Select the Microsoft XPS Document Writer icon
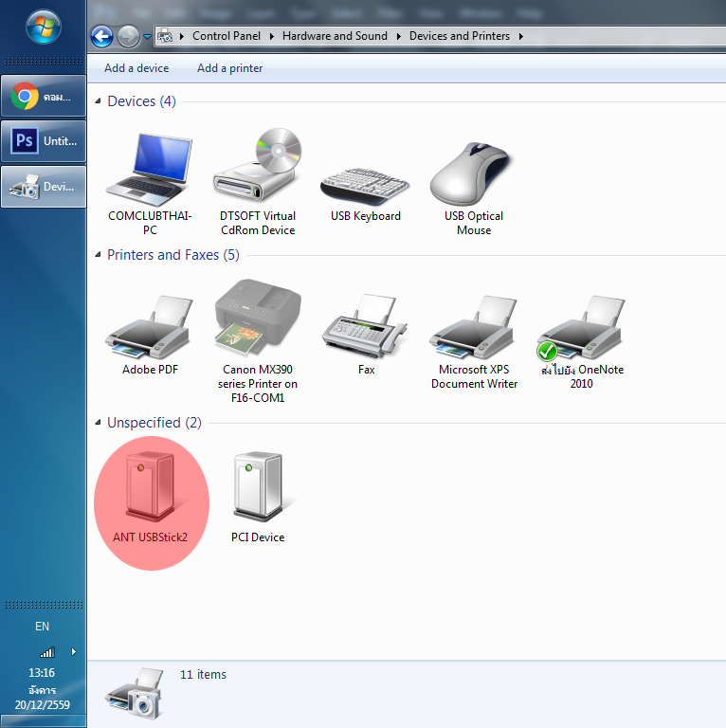 473,327
